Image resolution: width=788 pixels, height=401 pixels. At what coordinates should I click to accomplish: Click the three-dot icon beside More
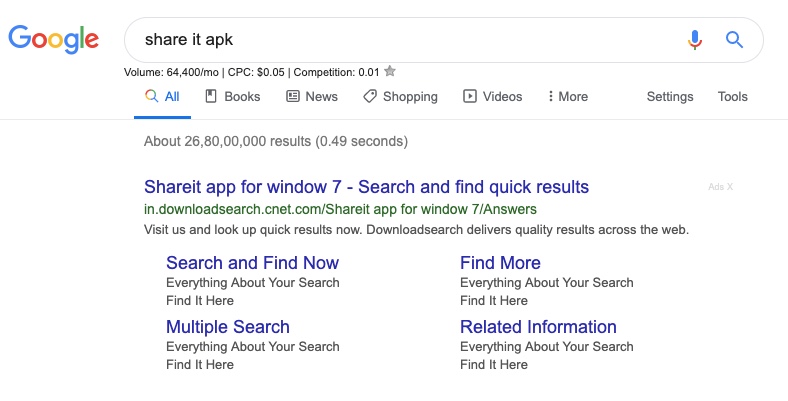[x=551, y=96]
